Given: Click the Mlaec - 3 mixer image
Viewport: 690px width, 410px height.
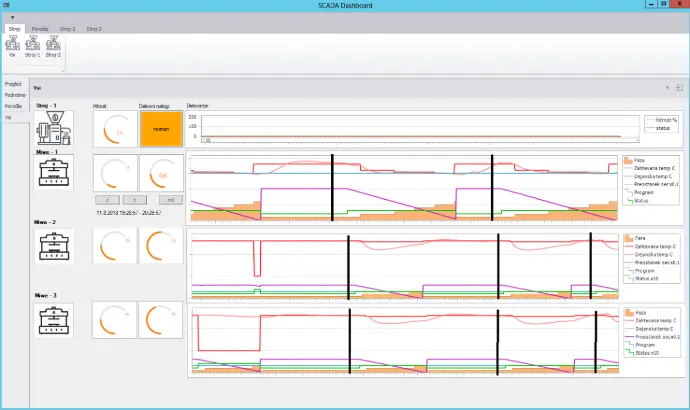Looking at the screenshot, I should pos(55,322).
